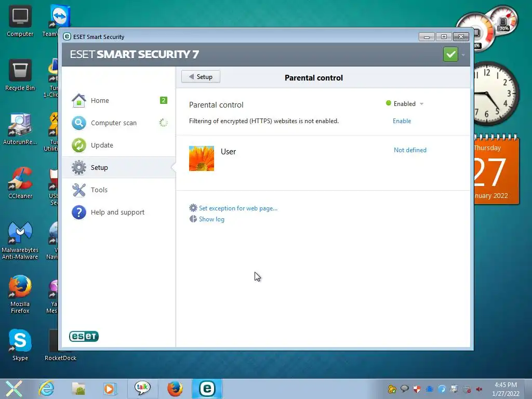The width and height of the screenshot is (532, 399).
Task: Click gear icon beside Set exception
Action: (193, 208)
